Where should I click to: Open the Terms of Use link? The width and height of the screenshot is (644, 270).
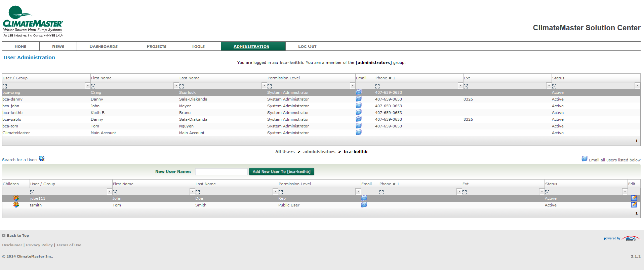tap(69, 245)
